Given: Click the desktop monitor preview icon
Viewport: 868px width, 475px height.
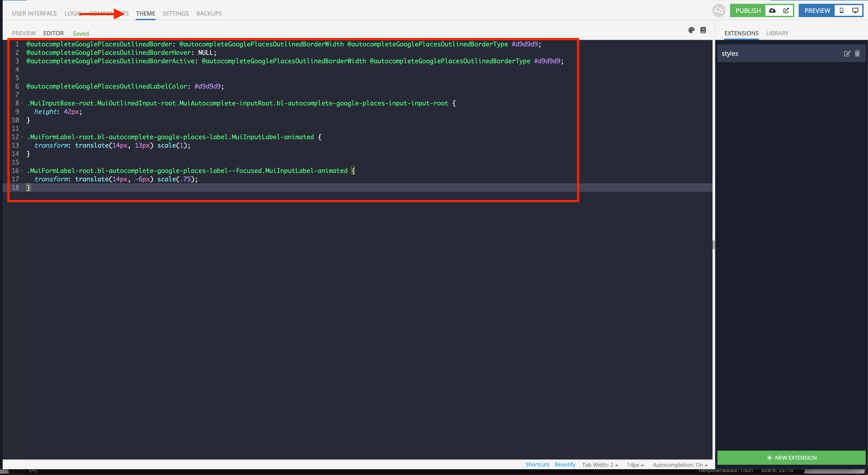Looking at the screenshot, I should [855, 10].
